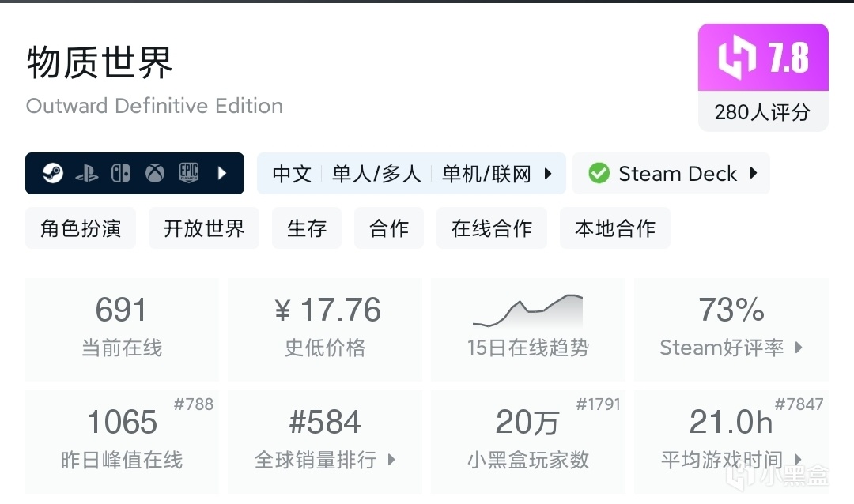Viewport: 854px width, 504px height.
Task: Open the 生存 genre tag
Action: coord(307,228)
